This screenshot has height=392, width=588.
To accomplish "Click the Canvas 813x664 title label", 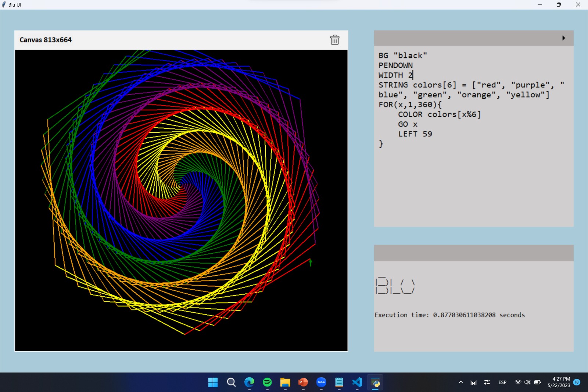I will [46, 40].
